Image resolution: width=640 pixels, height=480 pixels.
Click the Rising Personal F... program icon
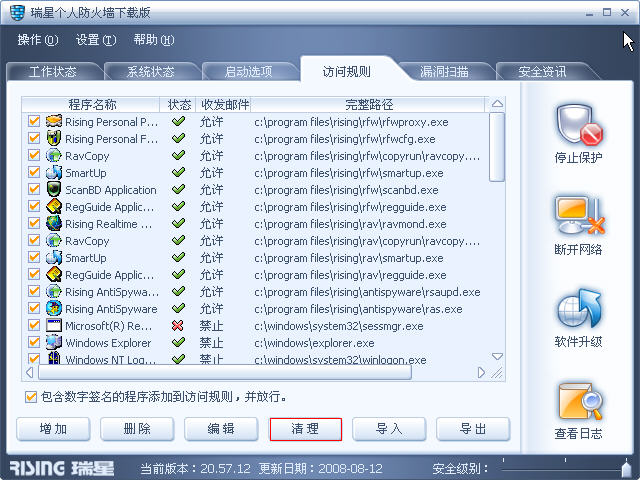coord(54,138)
